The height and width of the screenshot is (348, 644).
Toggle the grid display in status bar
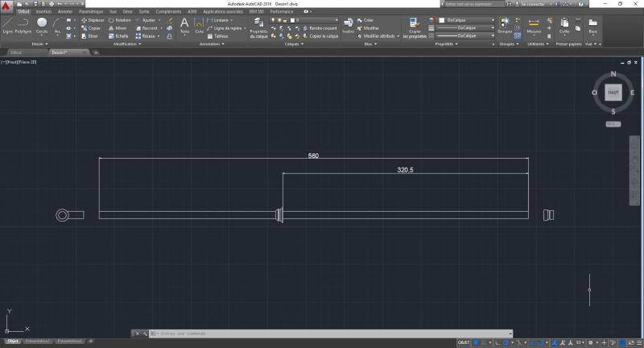(x=476, y=342)
